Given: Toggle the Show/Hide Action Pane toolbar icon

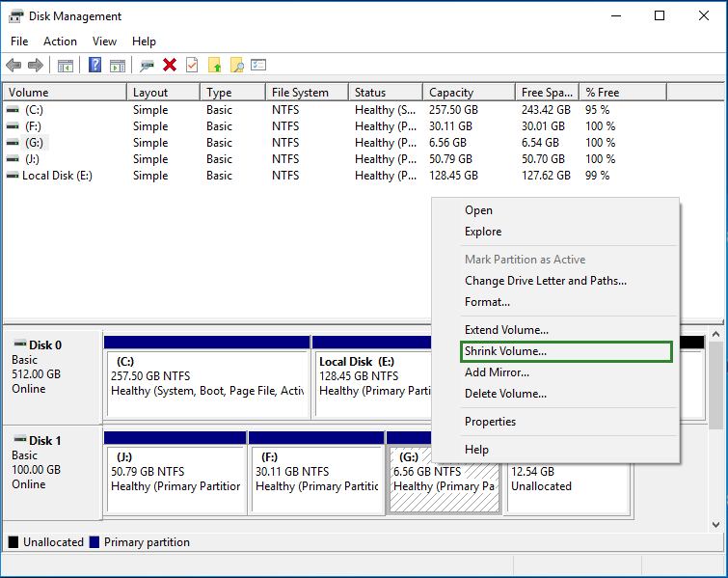Looking at the screenshot, I should 118,66.
